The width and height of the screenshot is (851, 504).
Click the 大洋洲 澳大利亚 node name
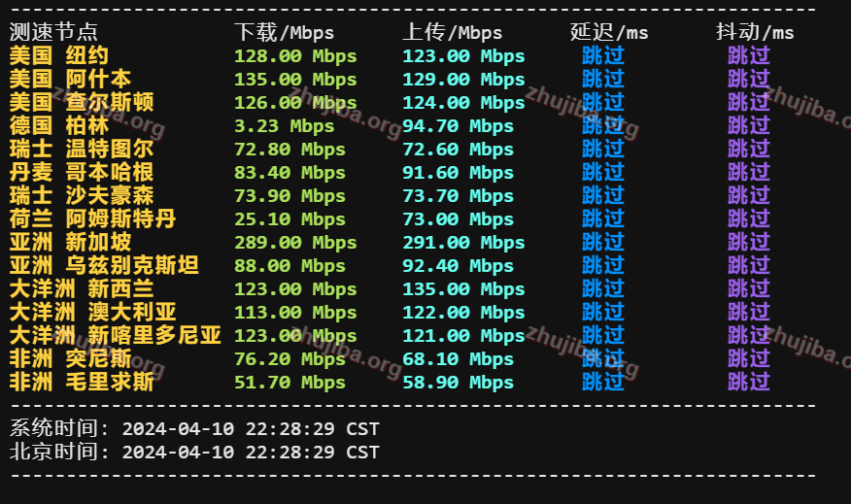[x=93, y=313]
